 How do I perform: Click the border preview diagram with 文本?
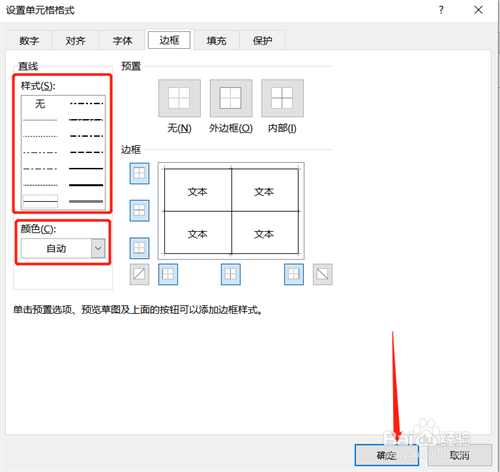click(x=231, y=211)
